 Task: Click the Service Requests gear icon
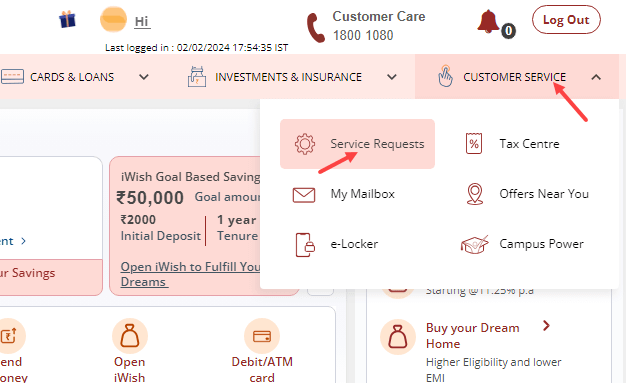point(305,144)
